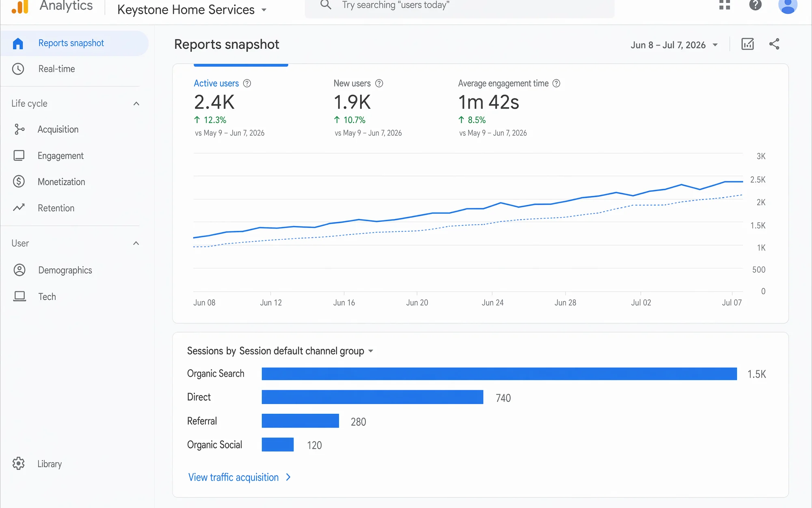Collapse the User section

[136, 243]
